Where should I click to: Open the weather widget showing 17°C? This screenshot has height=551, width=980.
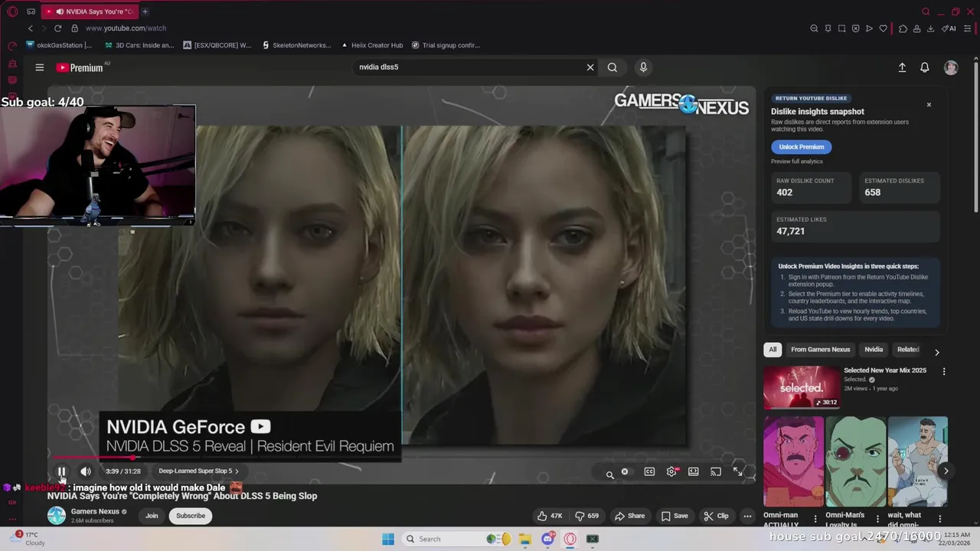tap(25, 539)
